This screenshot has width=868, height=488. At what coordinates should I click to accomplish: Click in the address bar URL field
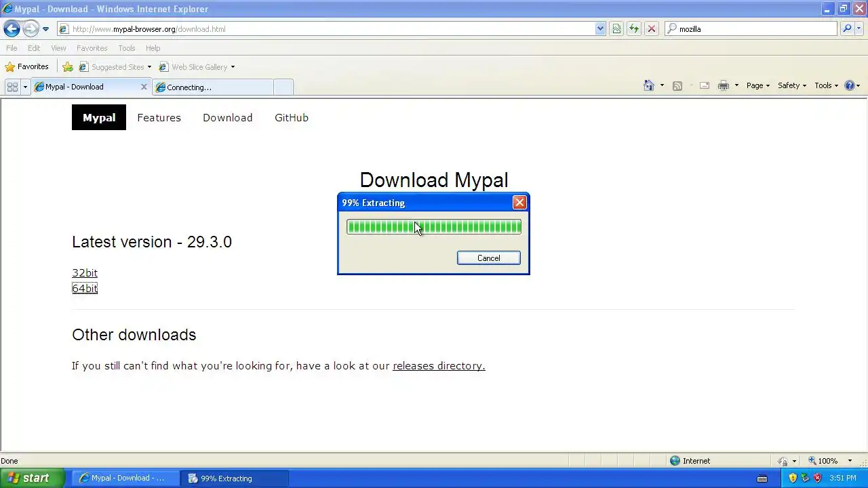pyautogui.click(x=325, y=29)
